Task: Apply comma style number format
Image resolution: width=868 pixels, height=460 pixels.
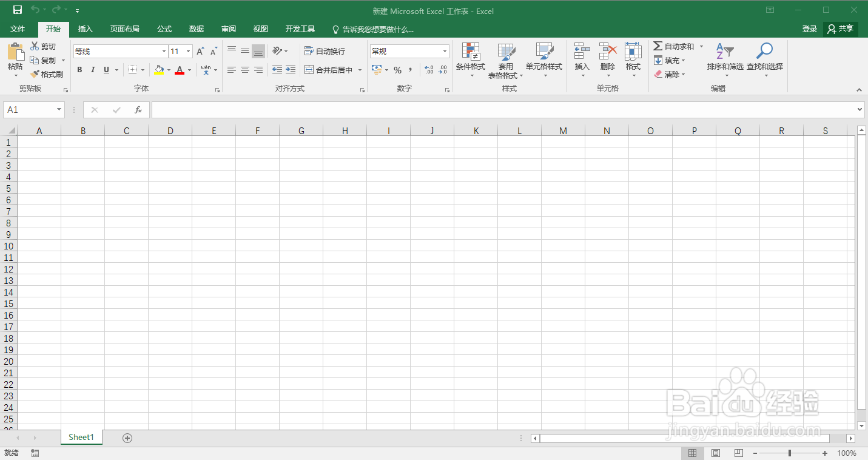Action: tap(411, 70)
